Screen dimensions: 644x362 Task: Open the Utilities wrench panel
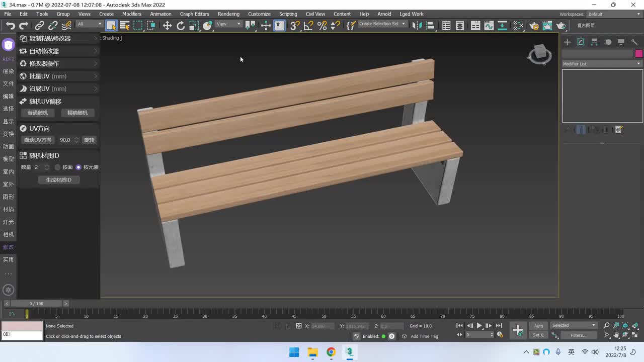click(x=634, y=42)
